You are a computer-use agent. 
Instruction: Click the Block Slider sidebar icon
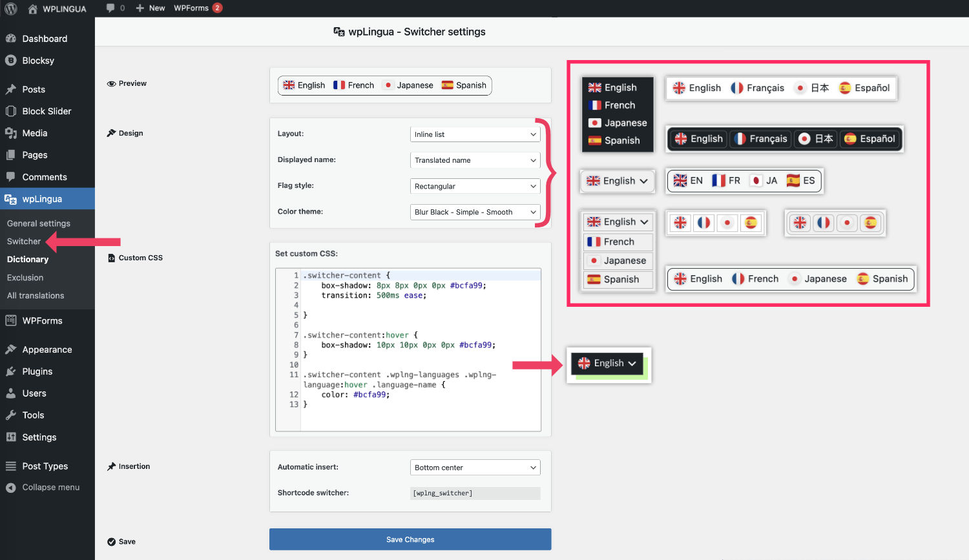tap(11, 111)
